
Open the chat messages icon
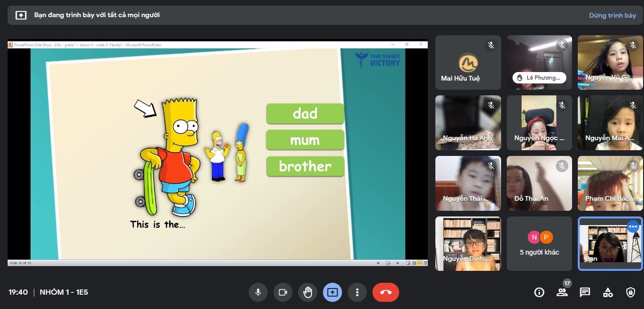coord(585,292)
